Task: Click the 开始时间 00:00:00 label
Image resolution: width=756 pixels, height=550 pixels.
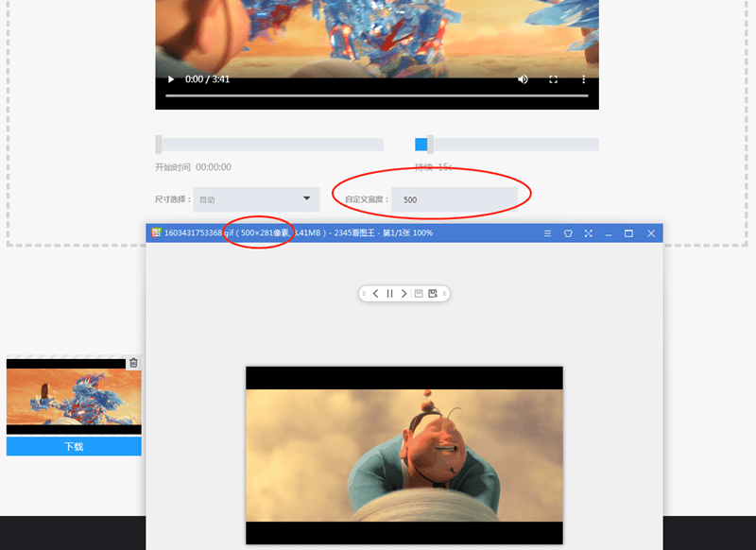Action: 193,167
